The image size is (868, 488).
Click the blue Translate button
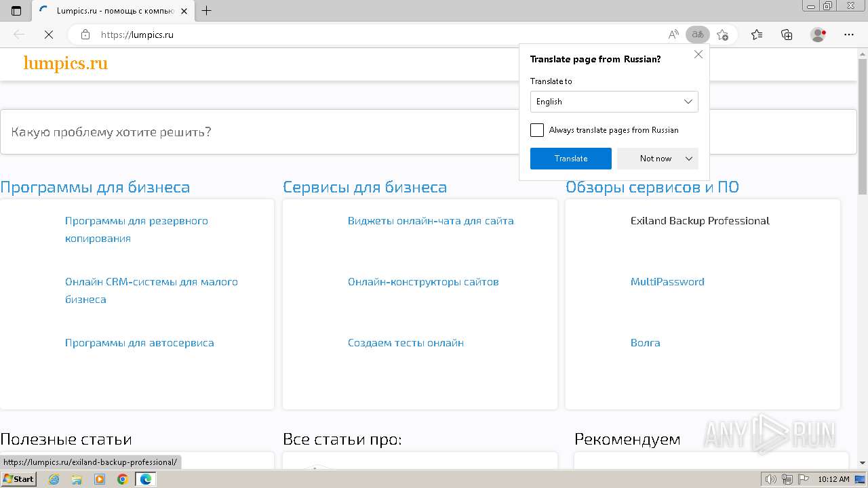[x=571, y=159]
